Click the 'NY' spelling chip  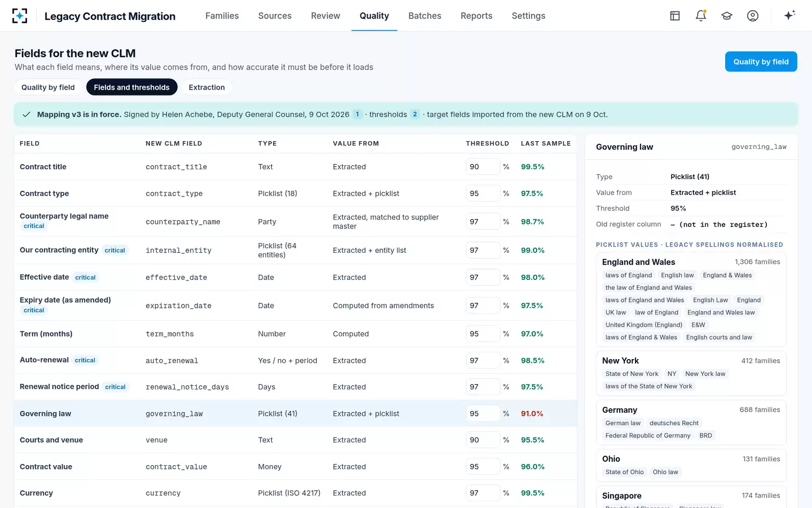[672, 374]
